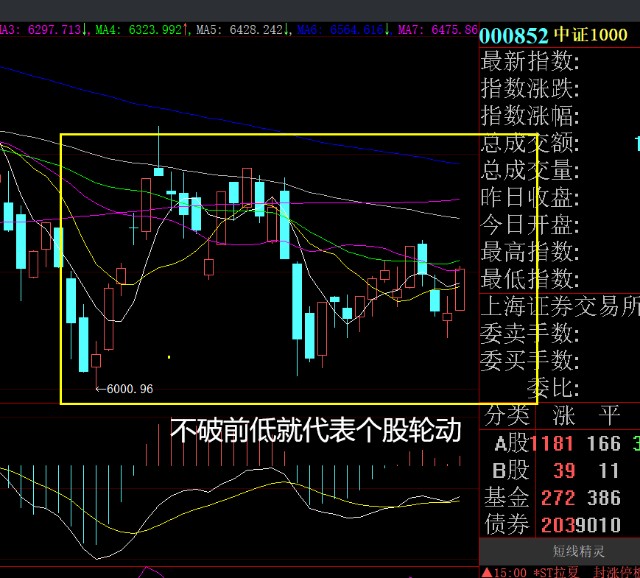
Task: Click the 6000.96 low price marker
Action: click(x=124, y=389)
